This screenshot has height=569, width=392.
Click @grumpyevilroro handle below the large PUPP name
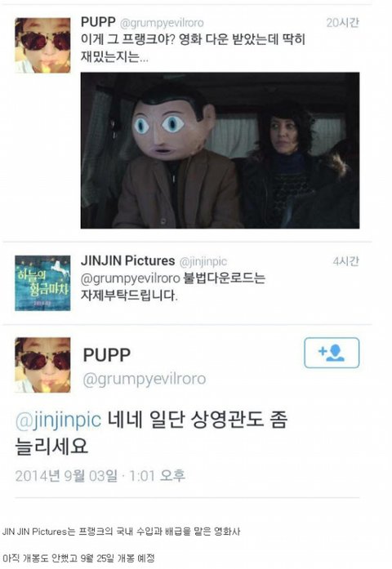145,379
